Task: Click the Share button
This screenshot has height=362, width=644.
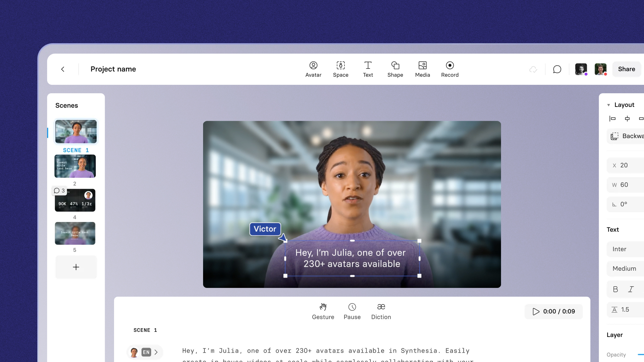Action: click(626, 69)
